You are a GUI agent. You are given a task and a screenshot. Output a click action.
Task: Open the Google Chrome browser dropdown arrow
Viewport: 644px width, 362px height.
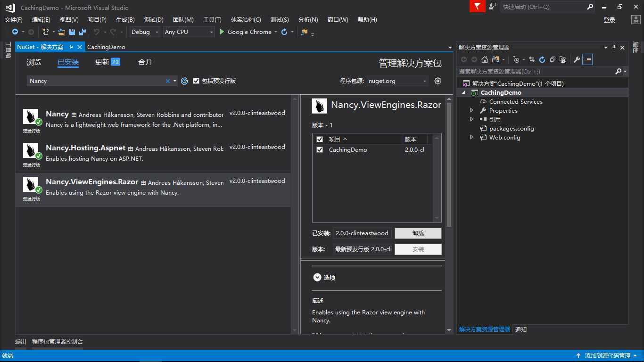[x=276, y=32]
